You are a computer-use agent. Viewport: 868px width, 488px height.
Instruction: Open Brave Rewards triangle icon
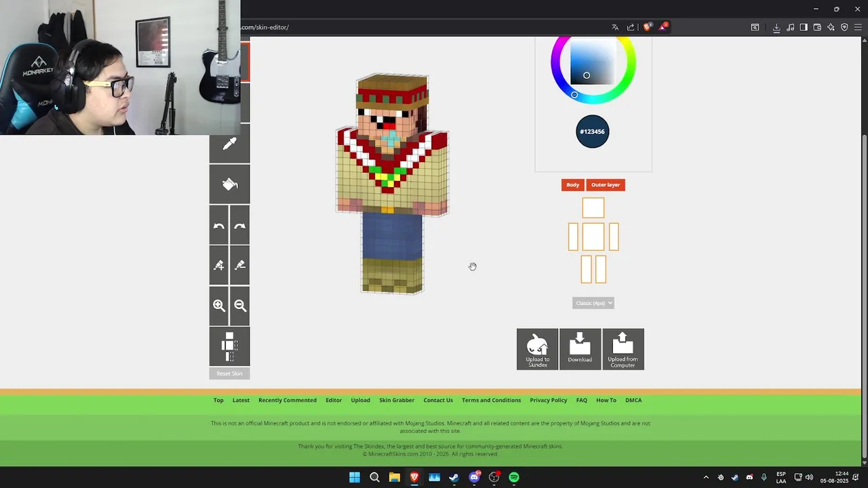(x=663, y=27)
